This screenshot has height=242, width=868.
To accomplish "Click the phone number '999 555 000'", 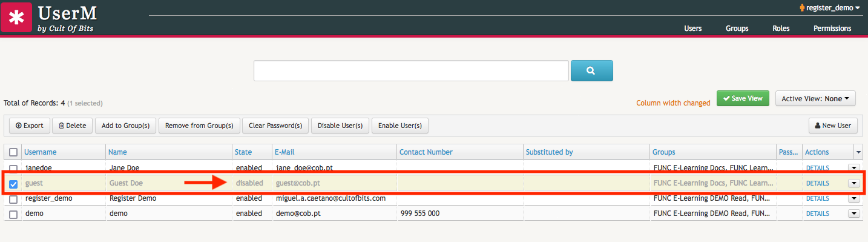I will [x=420, y=213].
